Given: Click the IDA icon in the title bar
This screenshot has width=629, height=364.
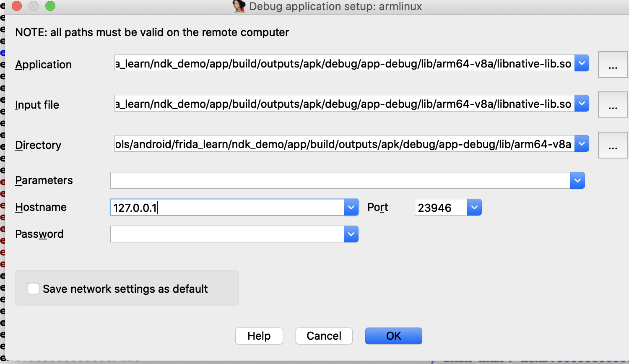Looking at the screenshot, I should pyautogui.click(x=239, y=6).
